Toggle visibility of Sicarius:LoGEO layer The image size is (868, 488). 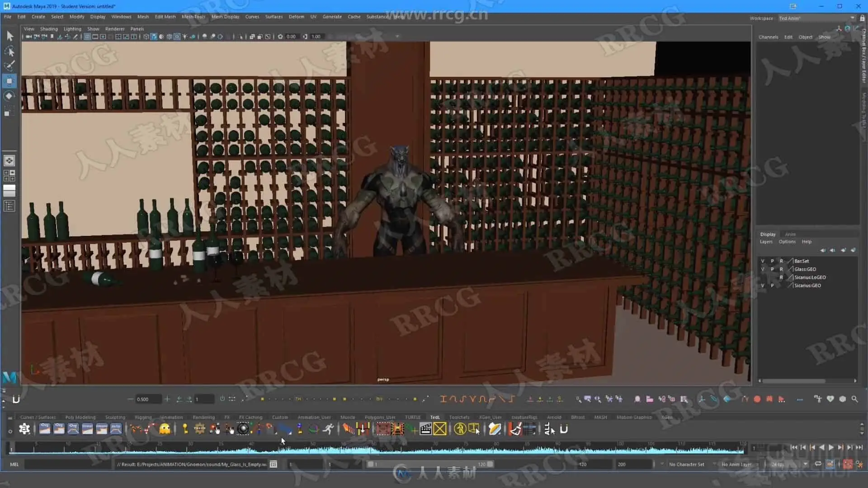coord(763,277)
